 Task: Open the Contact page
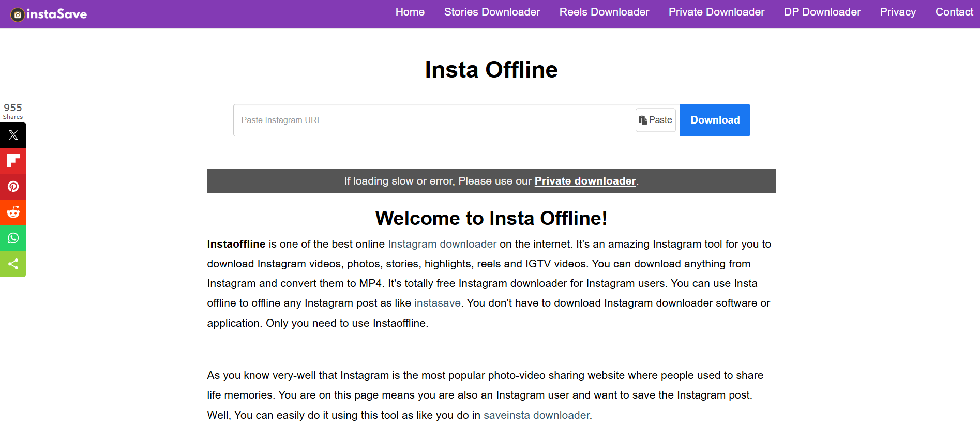[x=954, y=12]
